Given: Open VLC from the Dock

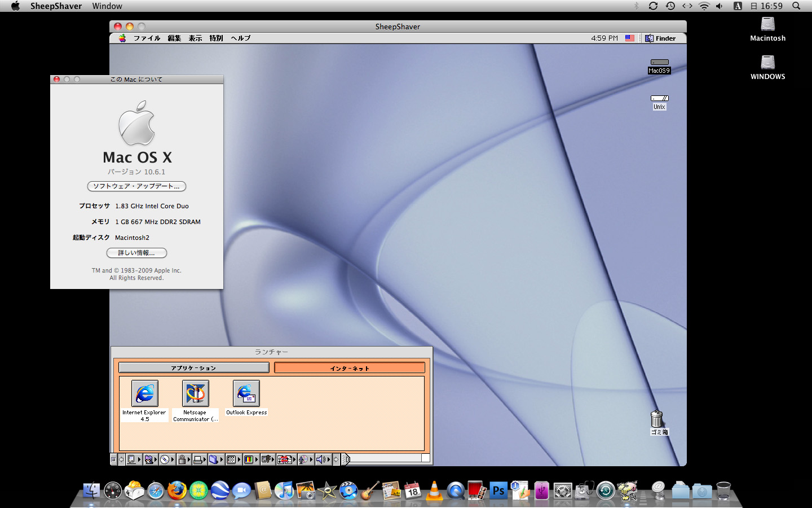Looking at the screenshot, I should tap(434, 491).
